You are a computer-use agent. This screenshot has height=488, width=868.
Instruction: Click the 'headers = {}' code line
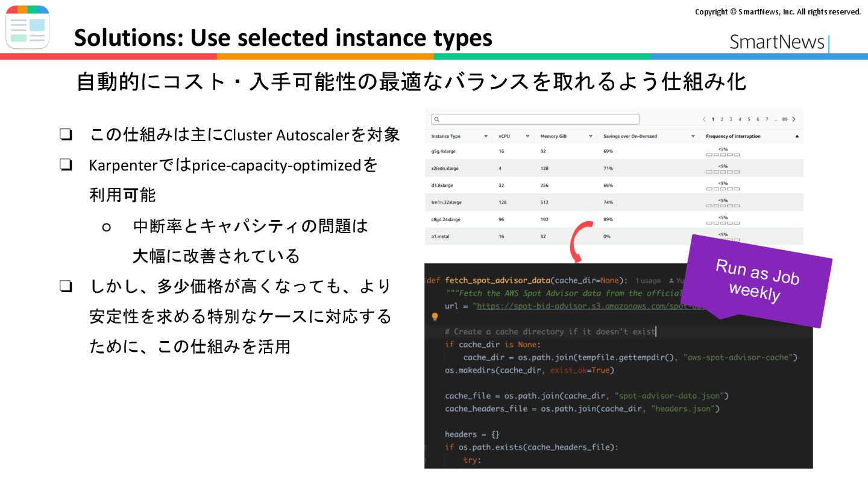472,434
